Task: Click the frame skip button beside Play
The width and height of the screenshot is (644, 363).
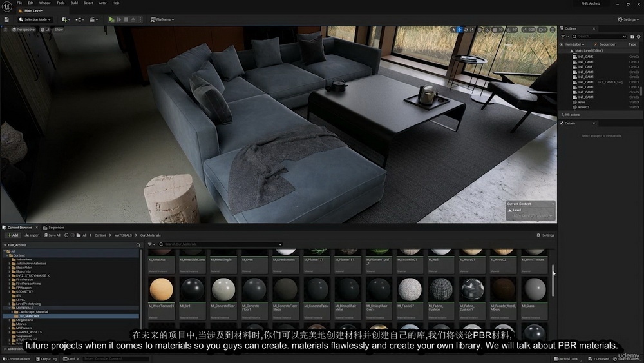Action: (x=119, y=19)
